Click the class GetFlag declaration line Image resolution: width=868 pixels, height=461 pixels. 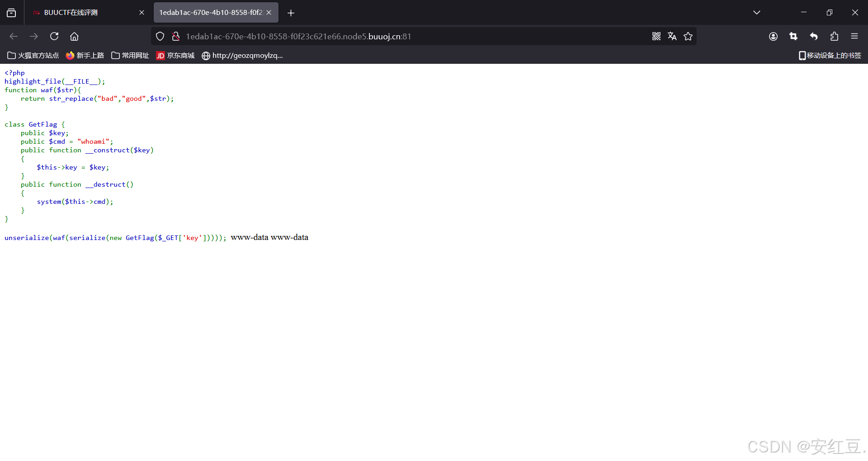coord(35,124)
